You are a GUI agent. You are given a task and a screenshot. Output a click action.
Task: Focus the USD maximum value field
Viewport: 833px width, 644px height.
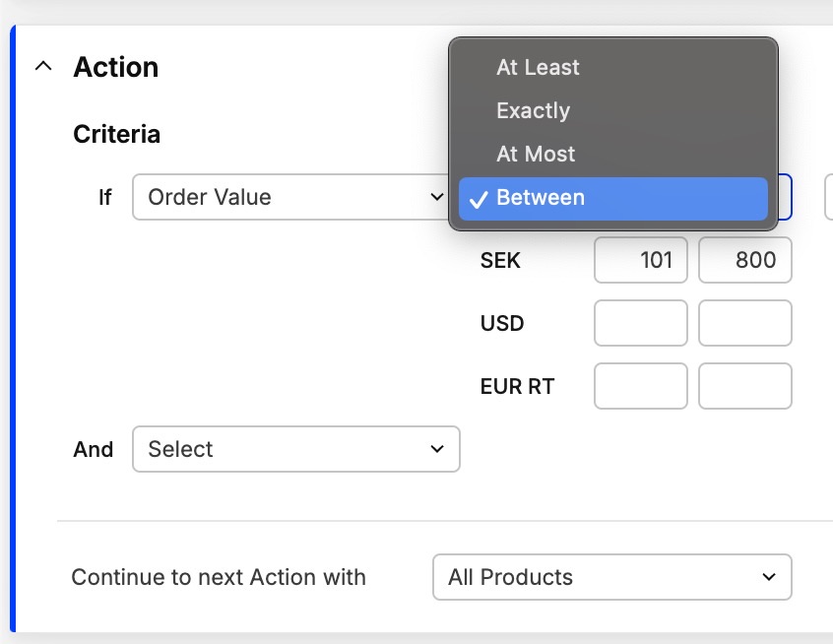point(745,323)
